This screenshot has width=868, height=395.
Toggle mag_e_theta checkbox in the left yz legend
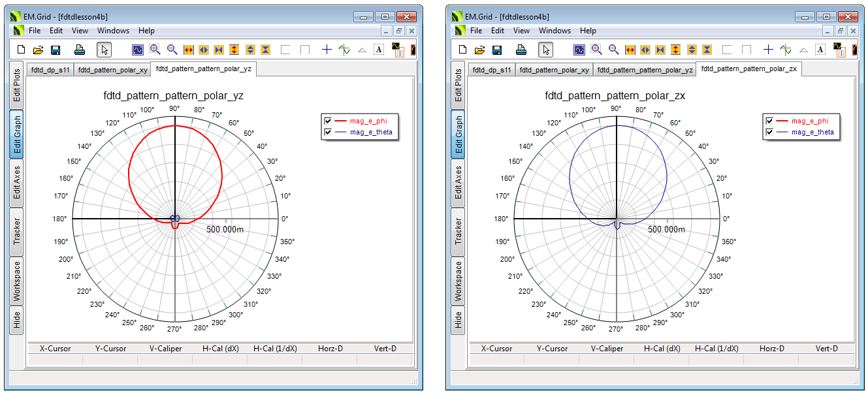[x=329, y=133]
